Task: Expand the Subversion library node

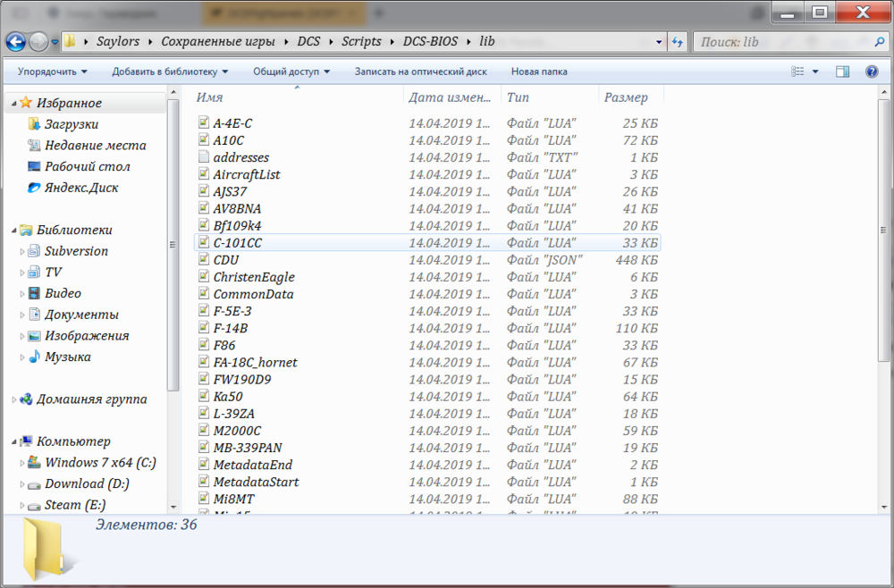Action: click(x=22, y=251)
